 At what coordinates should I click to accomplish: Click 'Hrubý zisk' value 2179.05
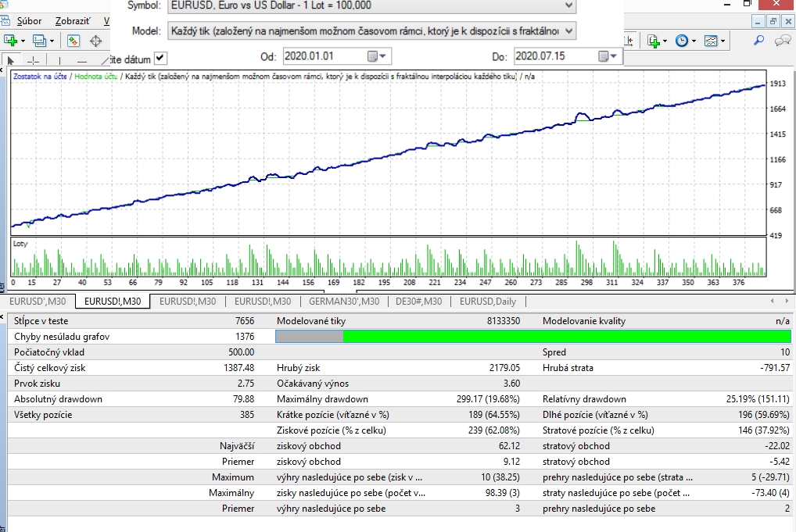(x=504, y=368)
